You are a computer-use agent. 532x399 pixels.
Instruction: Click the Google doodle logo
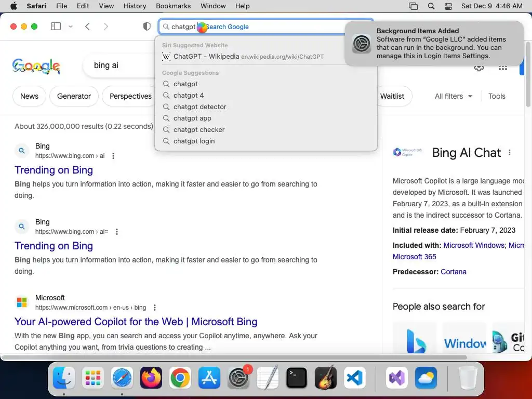click(x=36, y=66)
